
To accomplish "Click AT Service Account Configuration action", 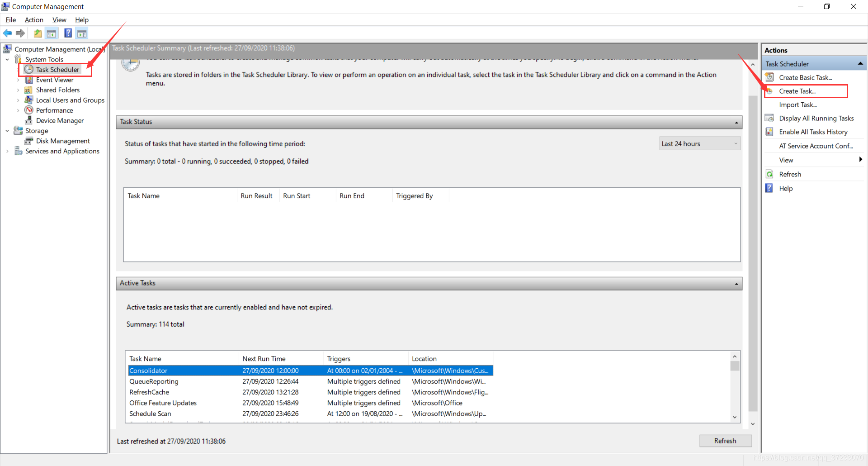I will [816, 146].
